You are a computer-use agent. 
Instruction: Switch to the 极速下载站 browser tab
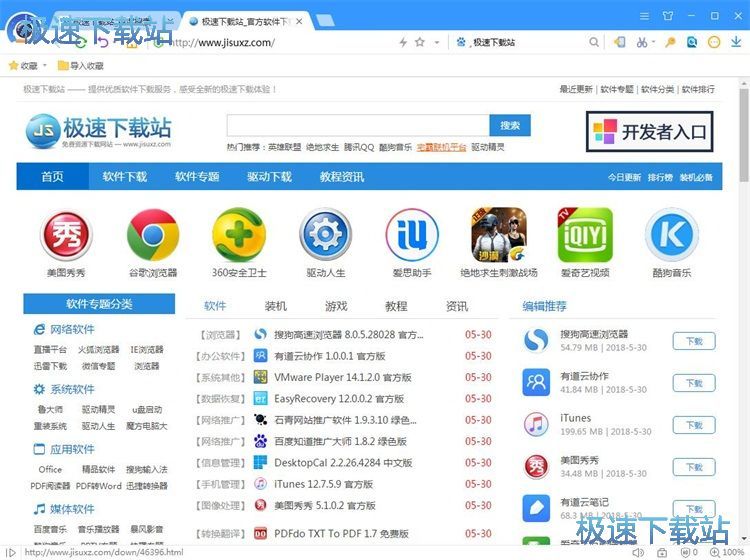246,22
